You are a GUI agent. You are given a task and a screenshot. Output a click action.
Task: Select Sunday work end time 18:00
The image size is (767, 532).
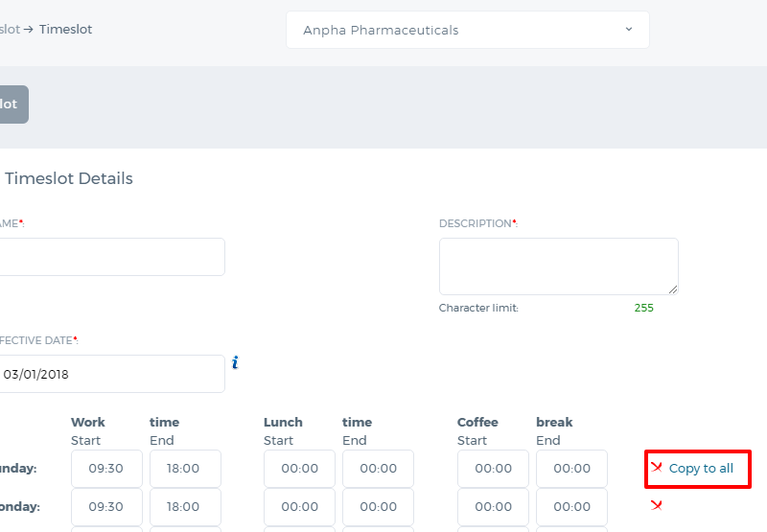coord(185,469)
